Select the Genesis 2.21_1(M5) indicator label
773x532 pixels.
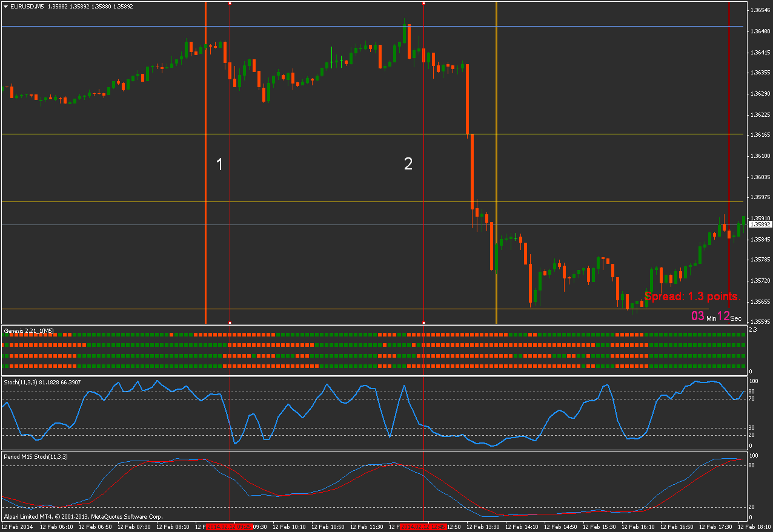point(29,330)
